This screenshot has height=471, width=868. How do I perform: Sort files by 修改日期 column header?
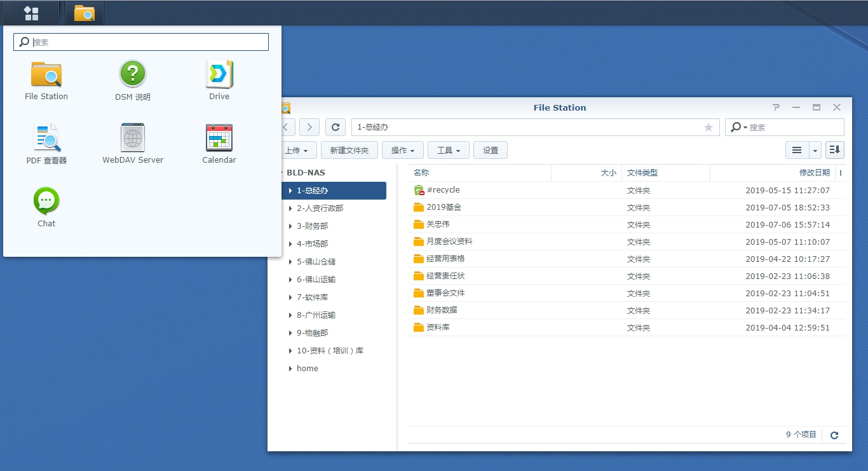[814, 173]
